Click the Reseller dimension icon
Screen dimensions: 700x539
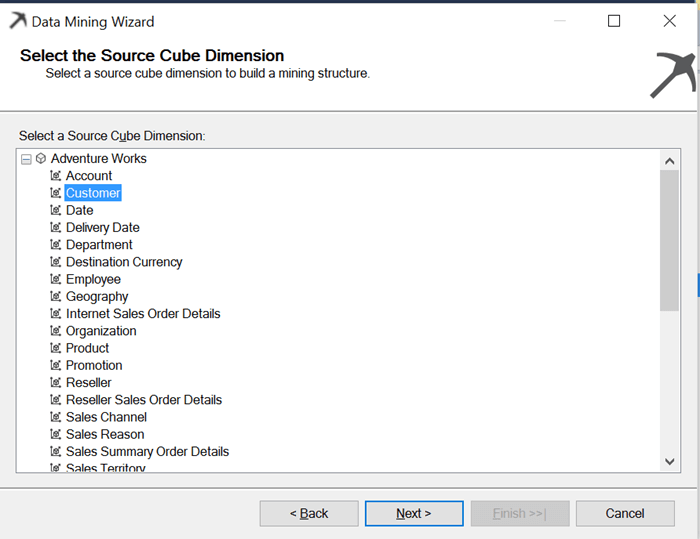point(55,382)
